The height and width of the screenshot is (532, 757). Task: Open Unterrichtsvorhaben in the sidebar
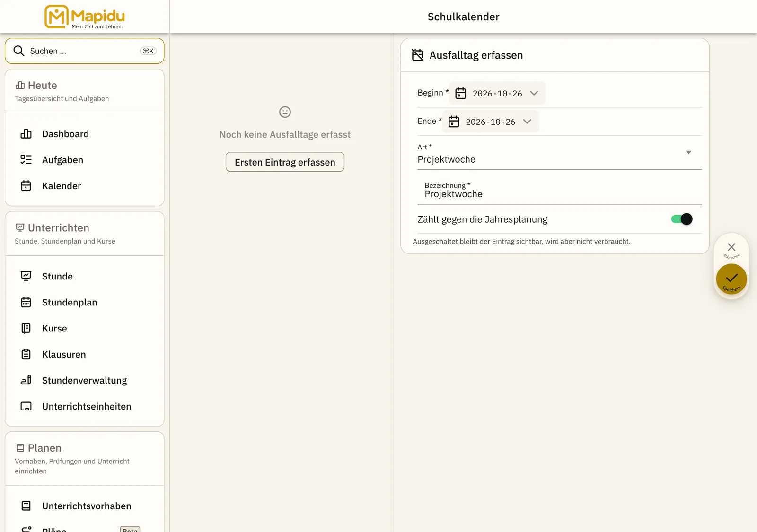tap(85, 506)
